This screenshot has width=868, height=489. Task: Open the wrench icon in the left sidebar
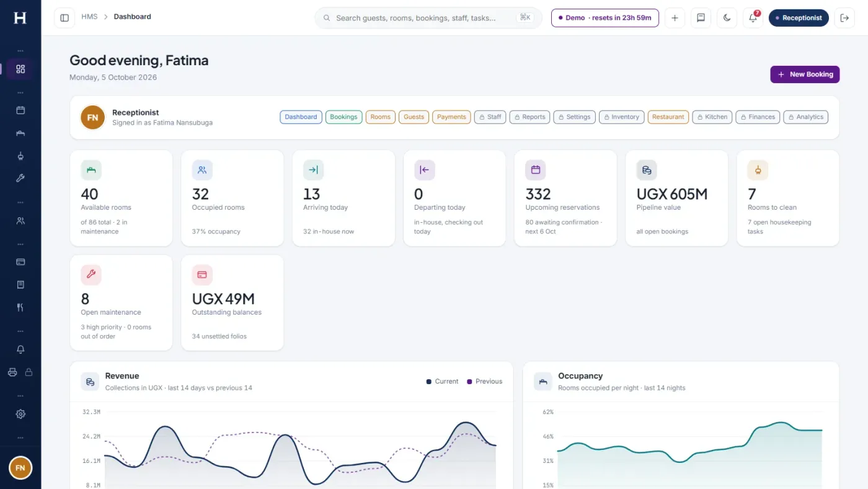(x=20, y=178)
